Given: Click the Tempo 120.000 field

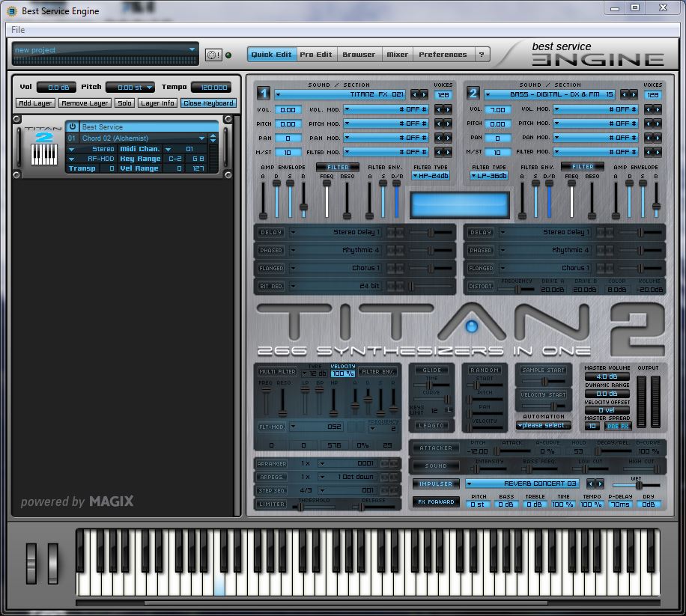Looking at the screenshot, I should (212, 88).
